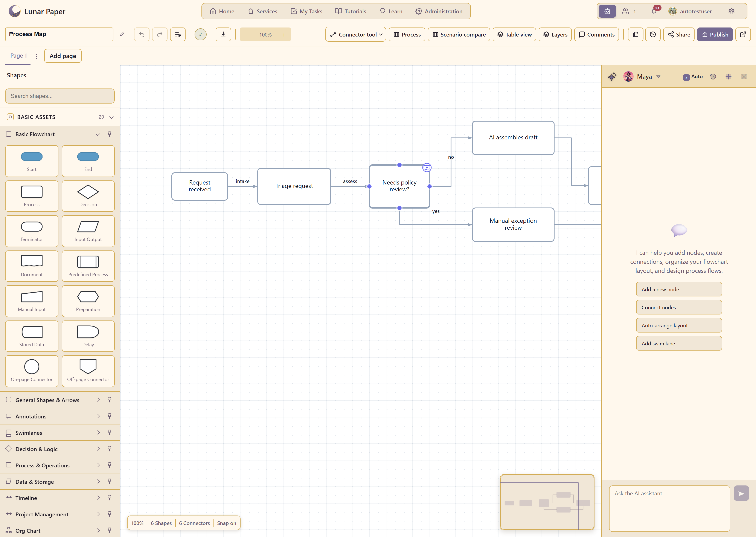Screen dimensions: 756x537
Task: Toggle Snap on in status bar
Action: pos(227,523)
